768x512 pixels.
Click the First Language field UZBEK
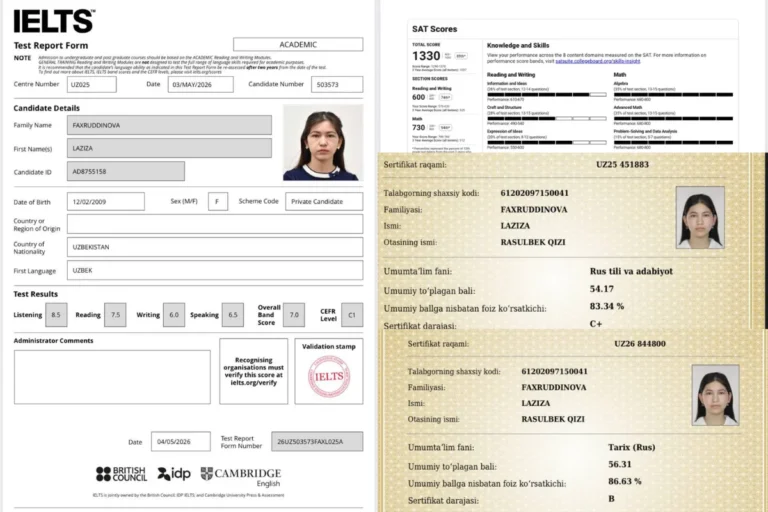point(215,270)
